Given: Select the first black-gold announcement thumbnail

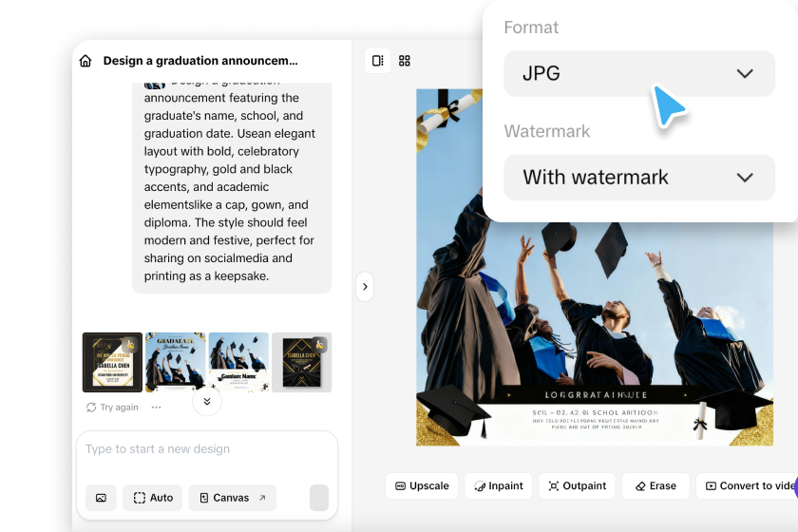Looking at the screenshot, I should coord(112,363).
